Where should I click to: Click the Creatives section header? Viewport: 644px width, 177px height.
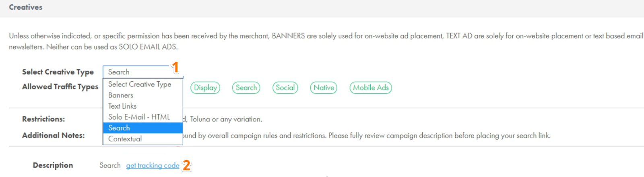pyautogui.click(x=26, y=7)
